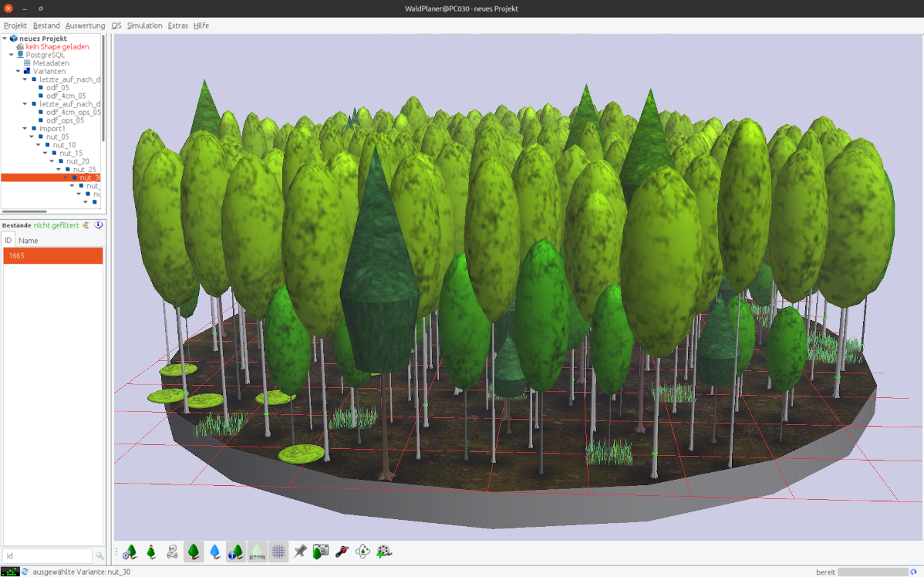Viewport: 924px width, 577px height.
Task: Click the film reel animation icon
Action: pyautogui.click(x=383, y=551)
